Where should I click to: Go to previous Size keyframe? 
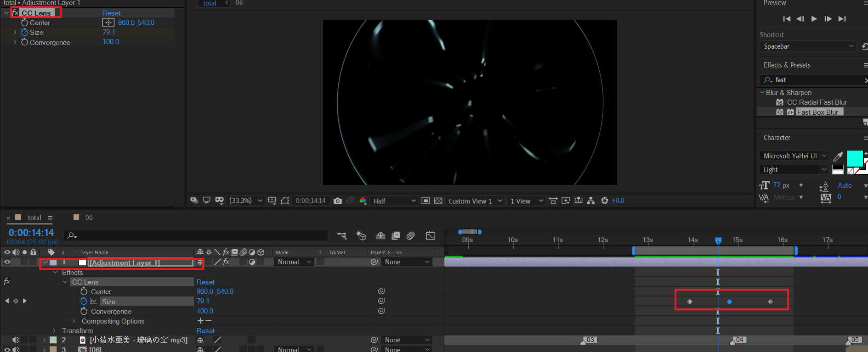coord(7,301)
